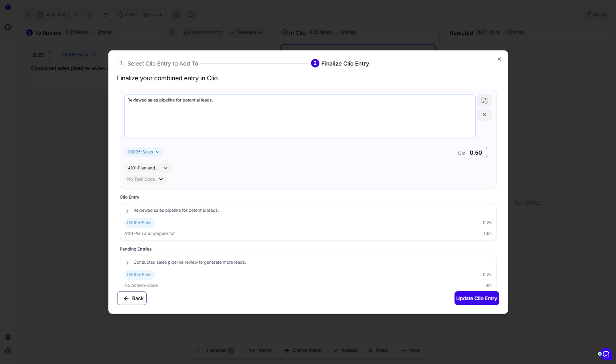Click Release All
The image size is (616, 364).
coord(247,32)
